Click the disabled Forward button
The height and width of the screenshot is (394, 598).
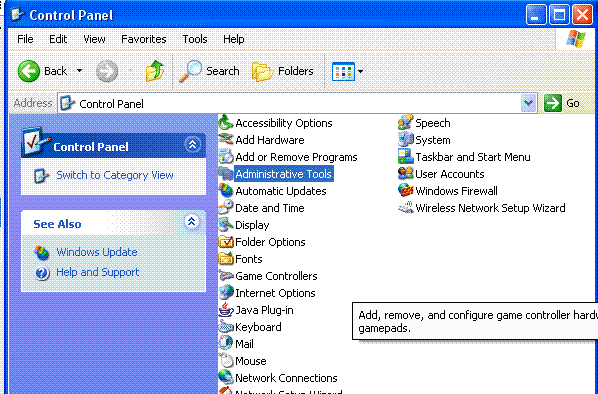coord(107,71)
